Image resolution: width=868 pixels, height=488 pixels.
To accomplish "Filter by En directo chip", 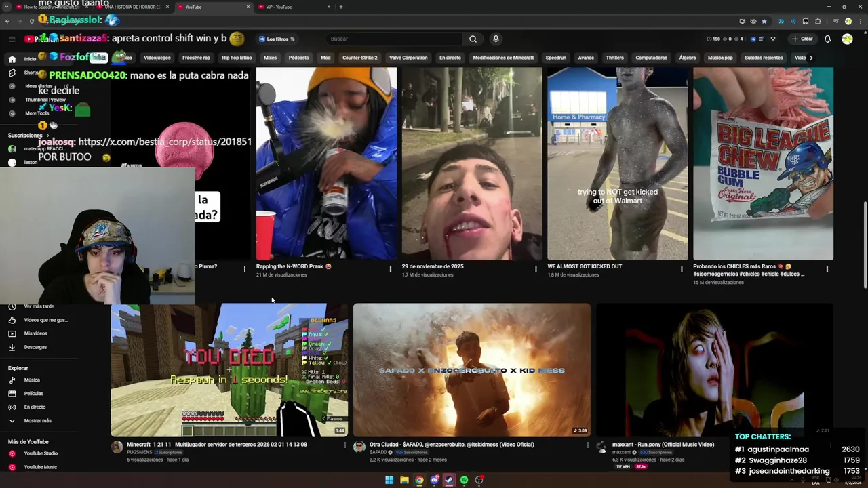I will [450, 58].
